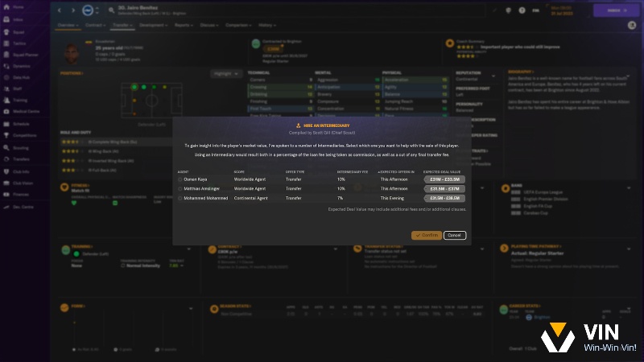This screenshot has height=362, width=644.
Task: Click the Fitness heart icon
Action: tap(64, 187)
